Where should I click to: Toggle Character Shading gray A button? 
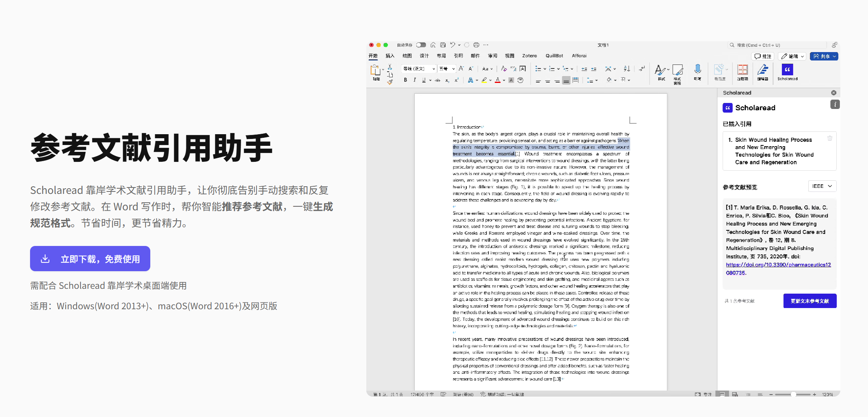click(511, 80)
